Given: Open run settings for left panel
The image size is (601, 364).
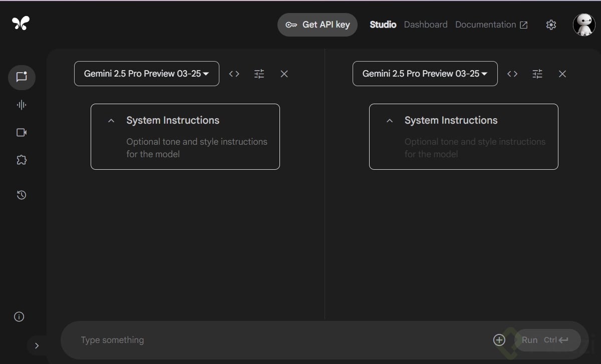Looking at the screenshot, I should click(259, 74).
